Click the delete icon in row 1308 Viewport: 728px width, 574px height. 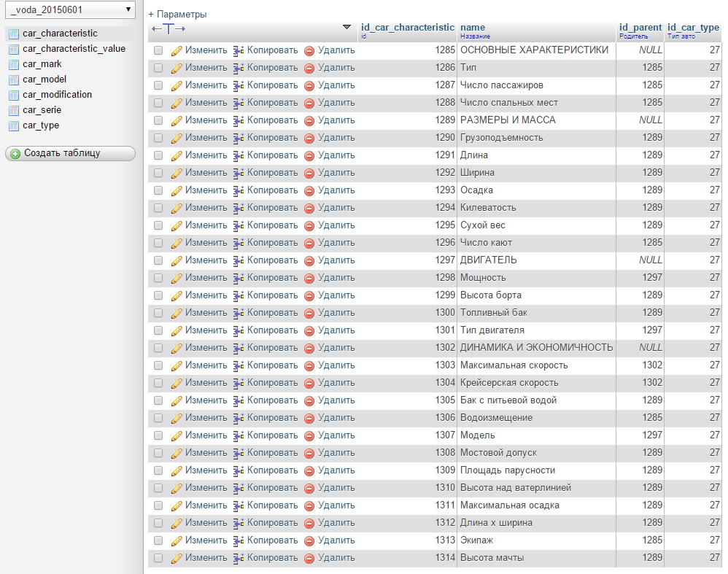pyautogui.click(x=309, y=453)
